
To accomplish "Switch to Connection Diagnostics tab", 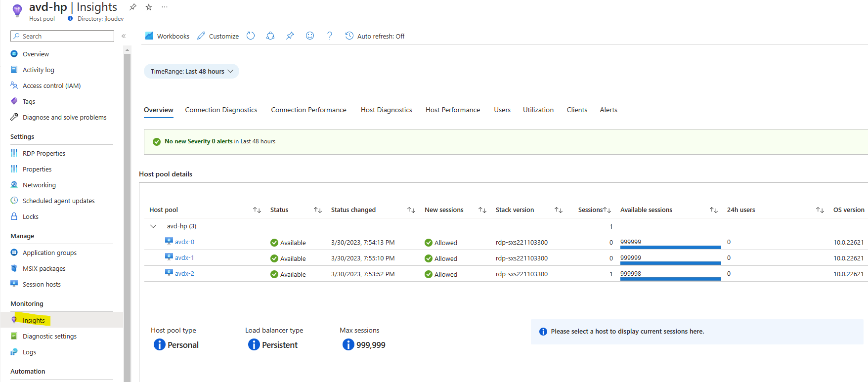I will 221,110.
